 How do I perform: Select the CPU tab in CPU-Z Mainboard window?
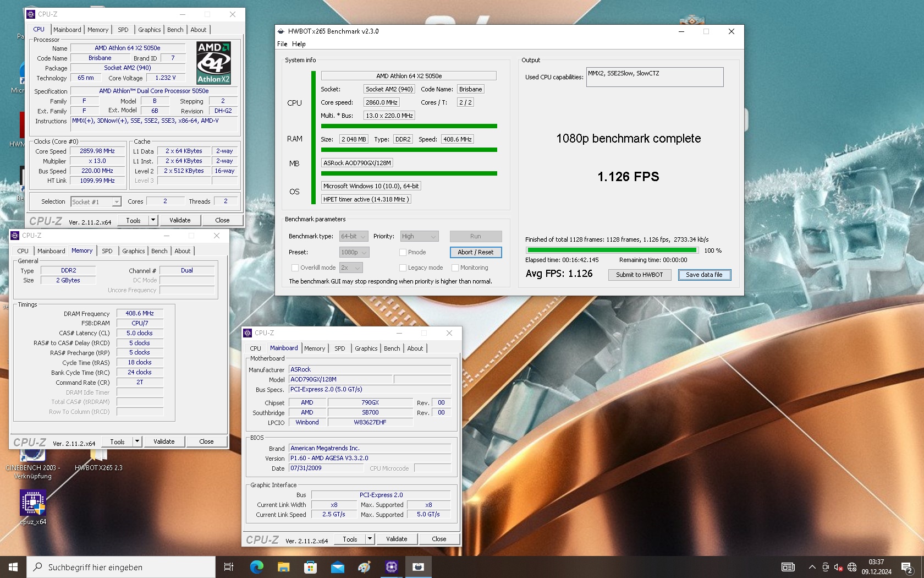255,348
